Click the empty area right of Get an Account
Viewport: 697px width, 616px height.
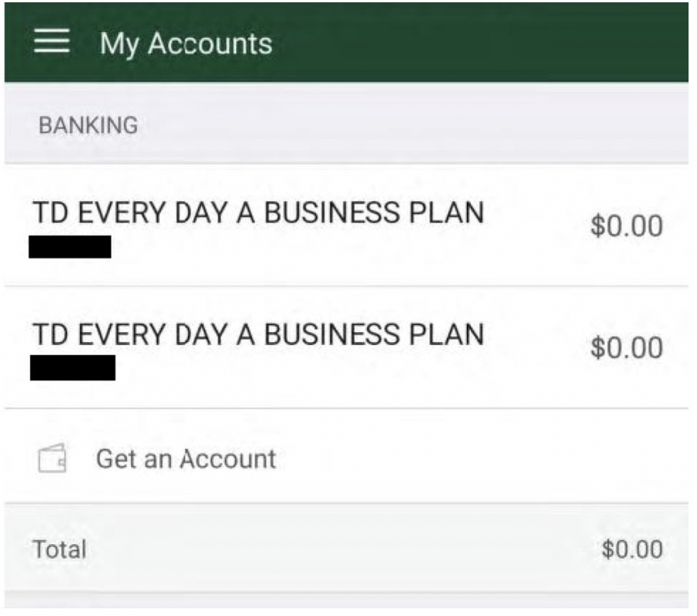coord(480,459)
